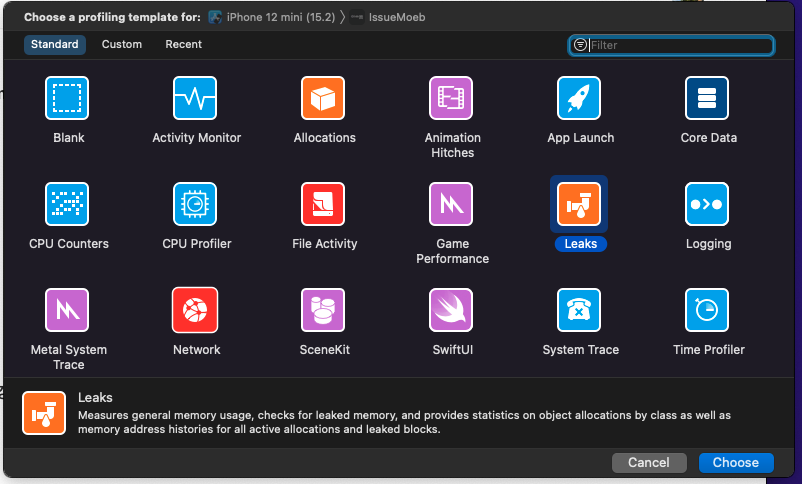Click the SwiftUI label text

click(453, 349)
